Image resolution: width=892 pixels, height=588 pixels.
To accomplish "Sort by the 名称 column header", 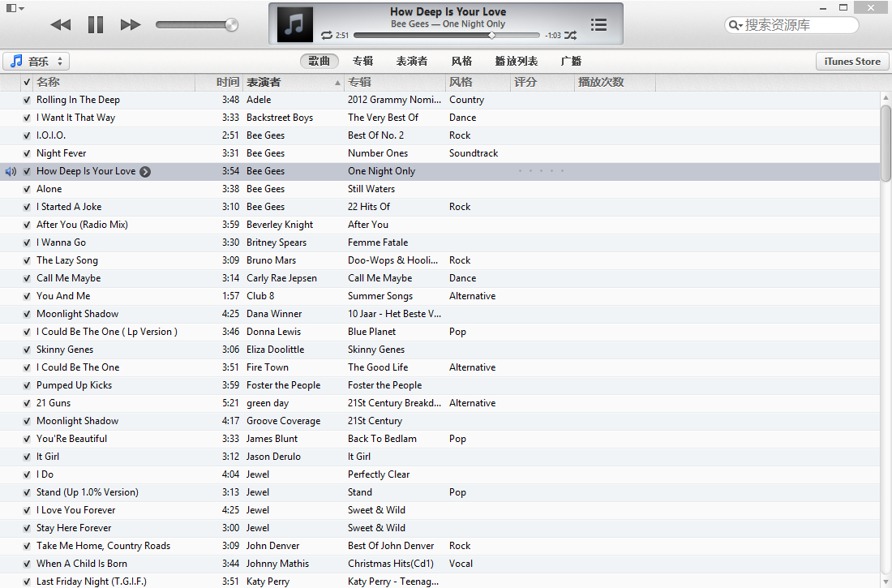I will pyautogui.click(x=114, y=82).
